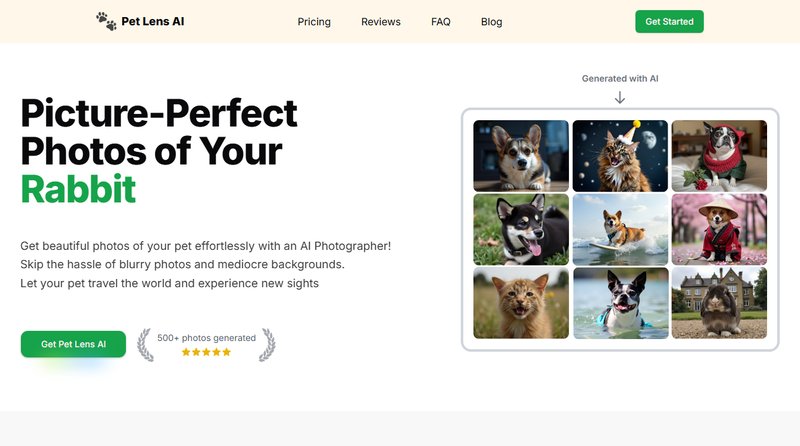Screen dimensions: 800x446
Task: Click the down arrow under Generated with AI
Action: pyautogui.click(x=620, y=98)
